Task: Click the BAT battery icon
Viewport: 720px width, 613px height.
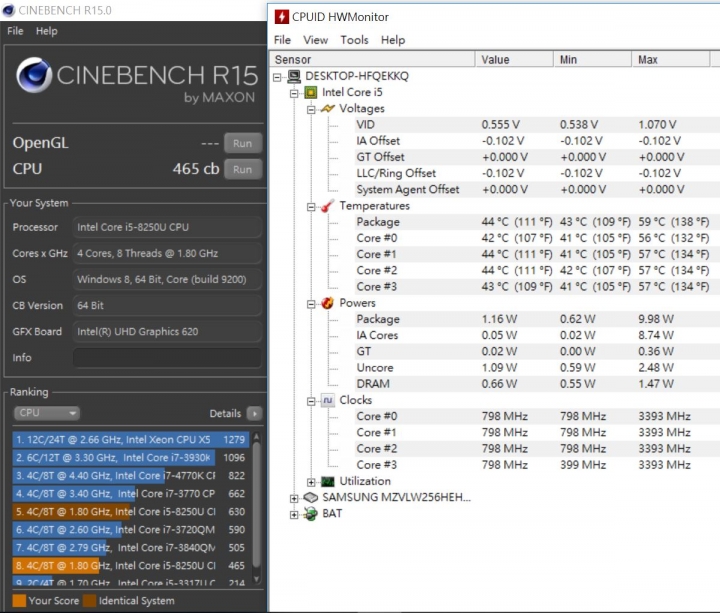Action: 311,514
